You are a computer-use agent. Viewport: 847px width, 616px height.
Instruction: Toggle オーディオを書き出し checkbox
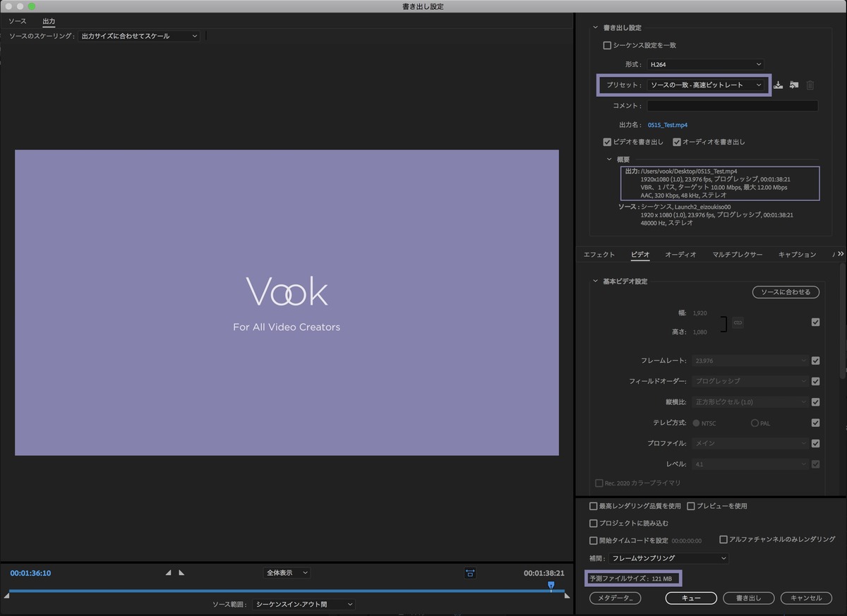tap(676, 142)
